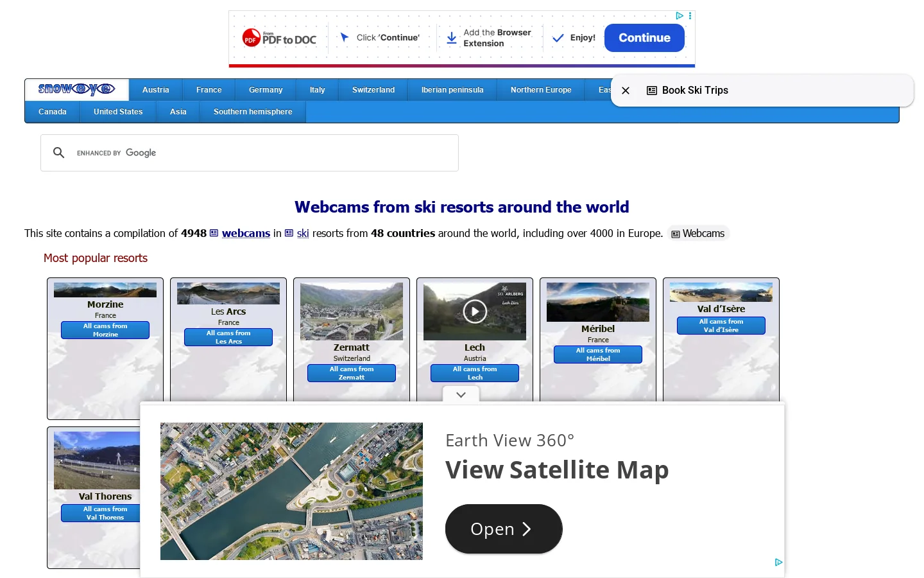The width and height of the screenshot is (924, 578).
Task: Open the Zermatt village thumbnail
Action: (352, 311)
